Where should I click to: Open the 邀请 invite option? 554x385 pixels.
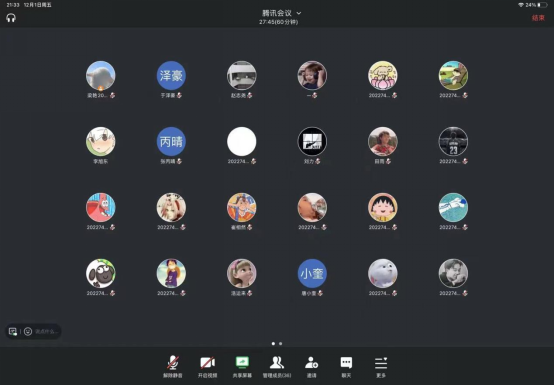[311, 366]
